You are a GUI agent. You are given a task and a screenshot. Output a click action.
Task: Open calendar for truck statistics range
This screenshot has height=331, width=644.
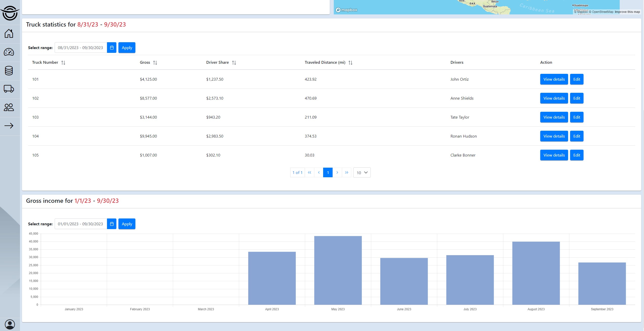click(x=112, y=48)
